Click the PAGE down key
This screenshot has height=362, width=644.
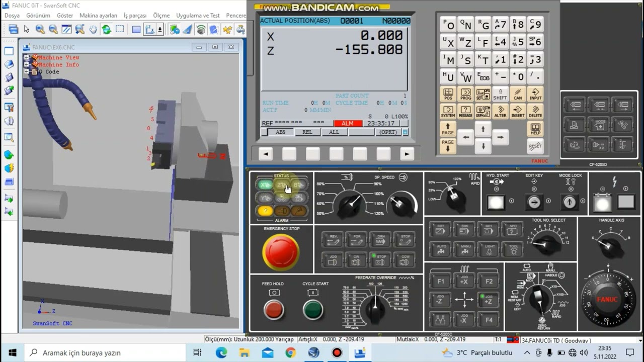(448, 146)
